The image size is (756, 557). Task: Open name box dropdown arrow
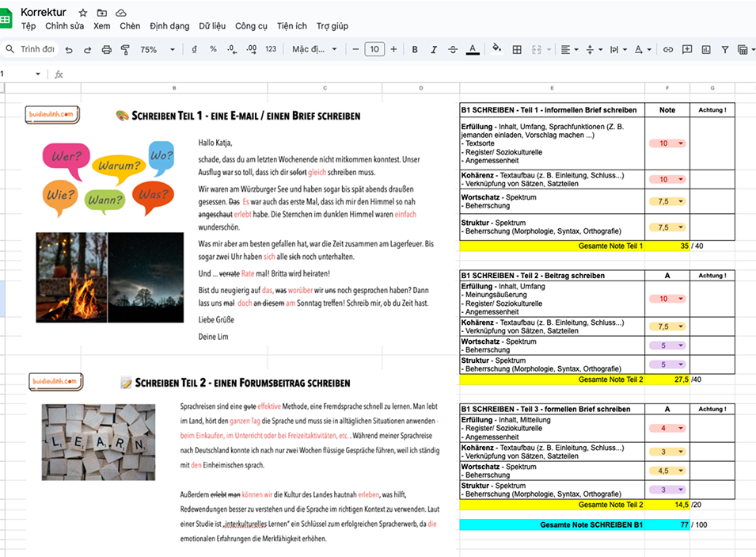pos(38,74)
